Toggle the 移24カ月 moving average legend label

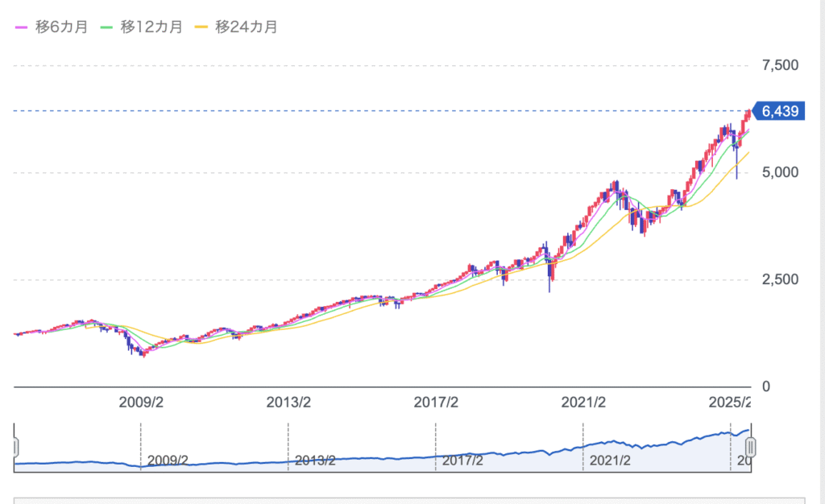[x=247, y=27]
